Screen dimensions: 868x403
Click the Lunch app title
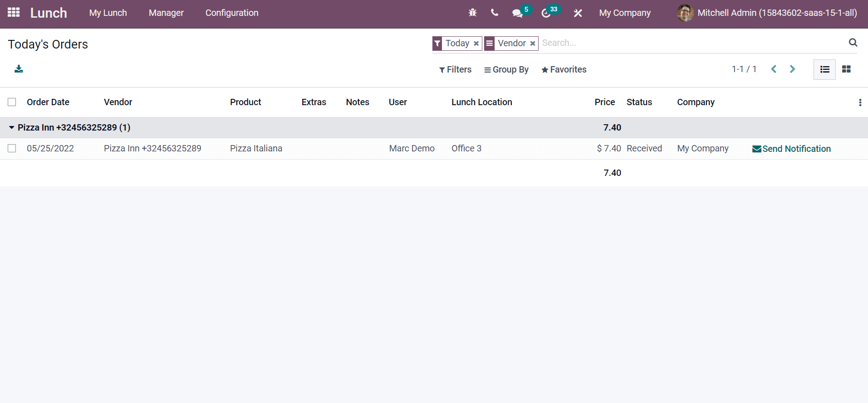pos(49,13)
